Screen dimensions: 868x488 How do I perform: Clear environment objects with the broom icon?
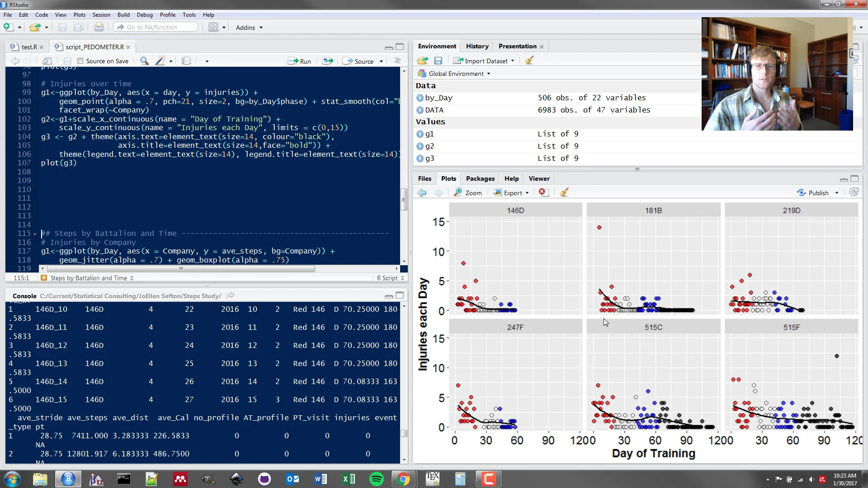tap(529, 60)
